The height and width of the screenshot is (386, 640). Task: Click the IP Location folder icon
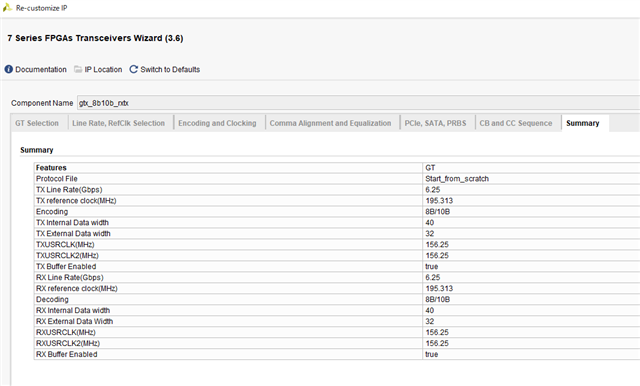[78, 69]
